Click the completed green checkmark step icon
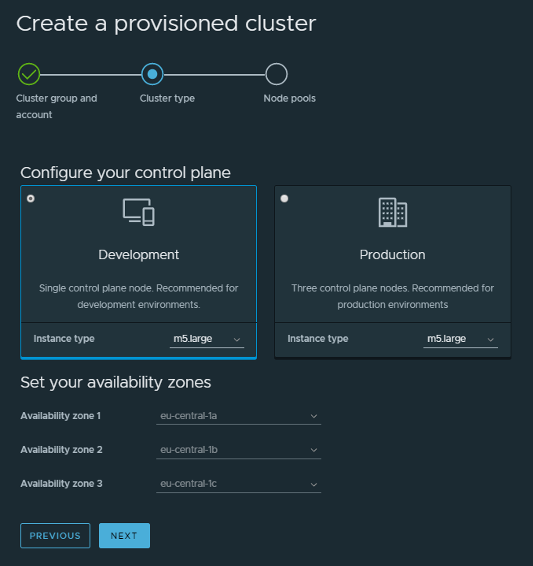 [29, 74]
